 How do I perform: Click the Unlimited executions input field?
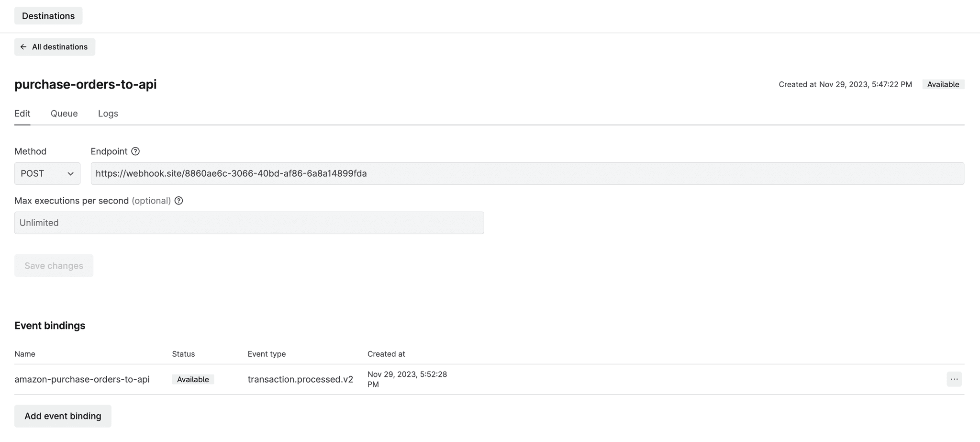pos(249,222)
